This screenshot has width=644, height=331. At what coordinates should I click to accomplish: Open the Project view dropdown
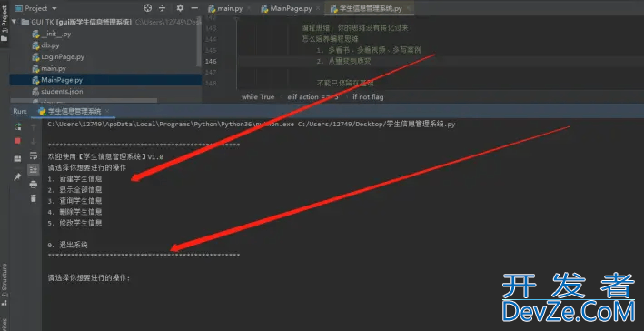pos(35,8)
